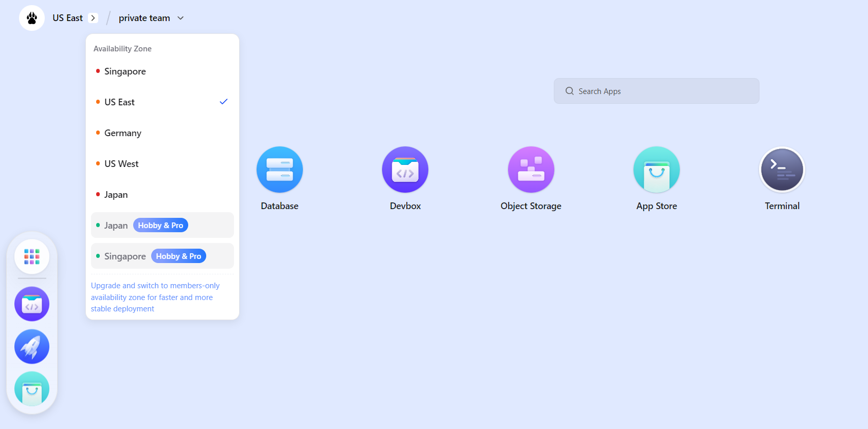Image resolution: width=868 pixels, height=429 pixels.
Task: Launch the Devbox app icon on desktop
Action: click(x=405, y=170)
